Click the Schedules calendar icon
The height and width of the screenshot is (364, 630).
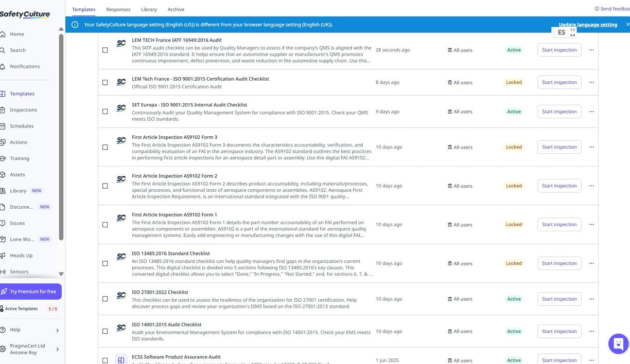(x=3, y=126)
